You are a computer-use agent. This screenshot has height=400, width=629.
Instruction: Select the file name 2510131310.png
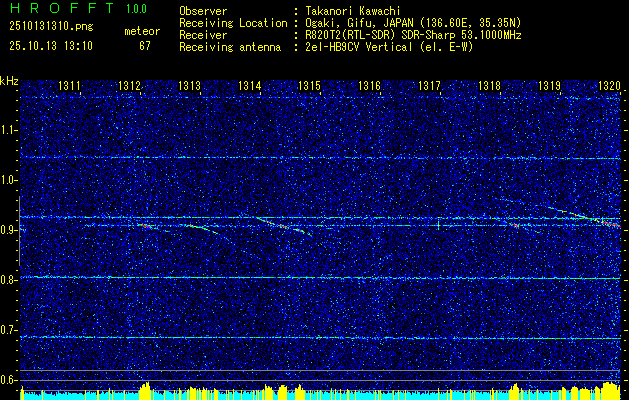click(51, 26)
